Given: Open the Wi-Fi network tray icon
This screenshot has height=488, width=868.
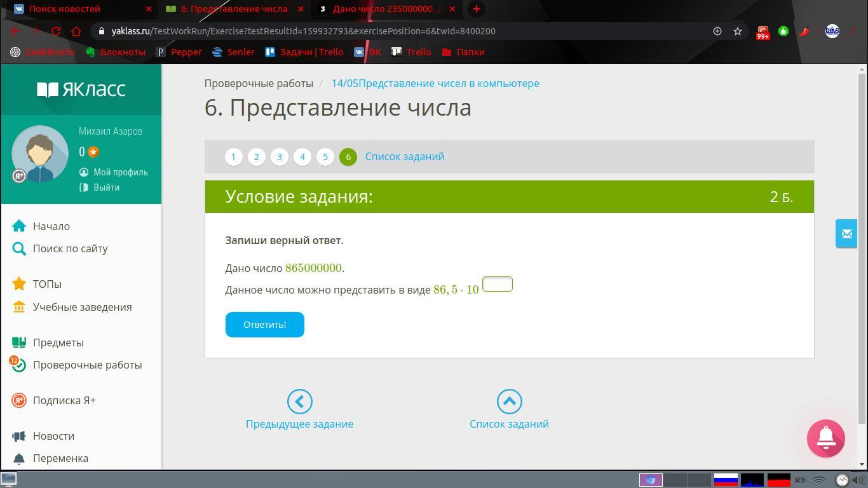Looking at the screenshot, I should (820, 480).
